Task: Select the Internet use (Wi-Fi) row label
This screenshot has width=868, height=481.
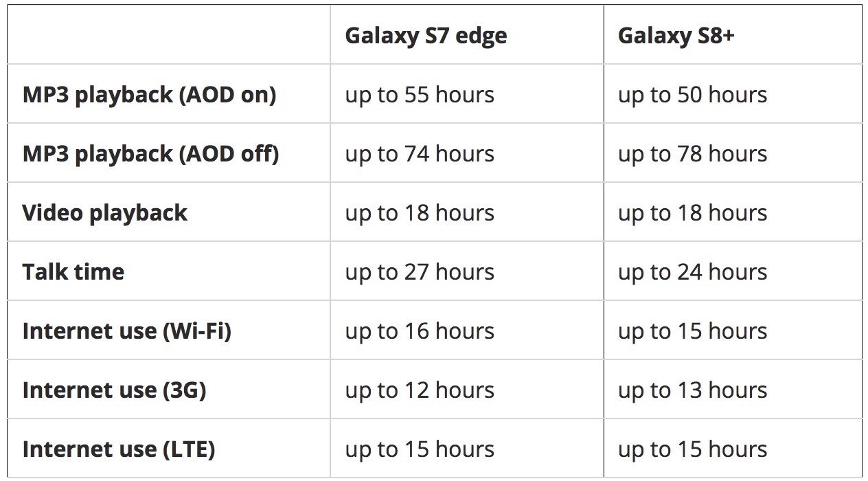Action: (127, 331)
